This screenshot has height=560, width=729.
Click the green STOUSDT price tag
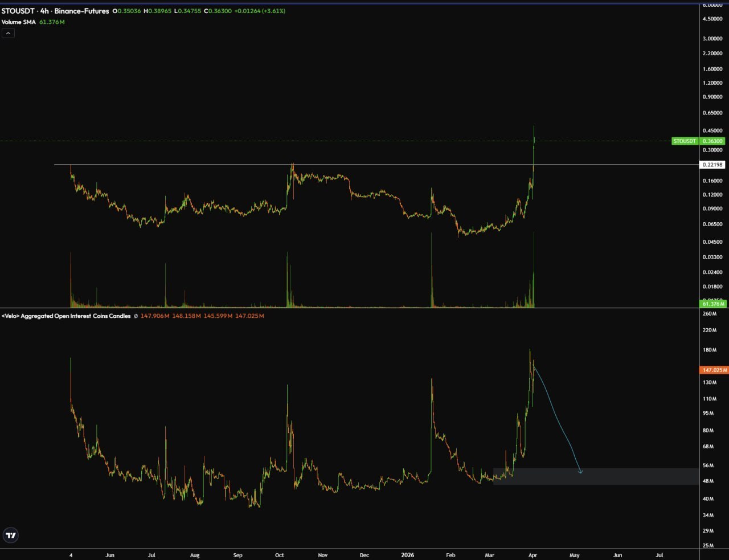(685, 141)
